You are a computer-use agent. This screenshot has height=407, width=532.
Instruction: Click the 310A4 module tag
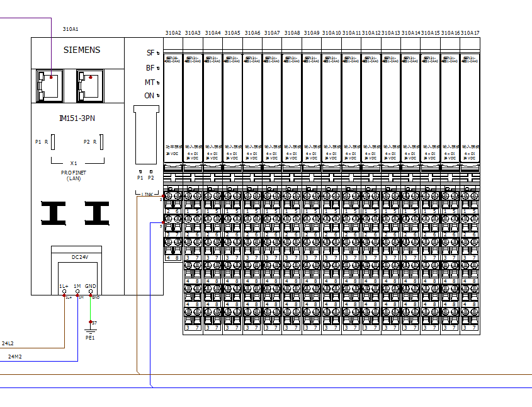click(x=213, y=33)
